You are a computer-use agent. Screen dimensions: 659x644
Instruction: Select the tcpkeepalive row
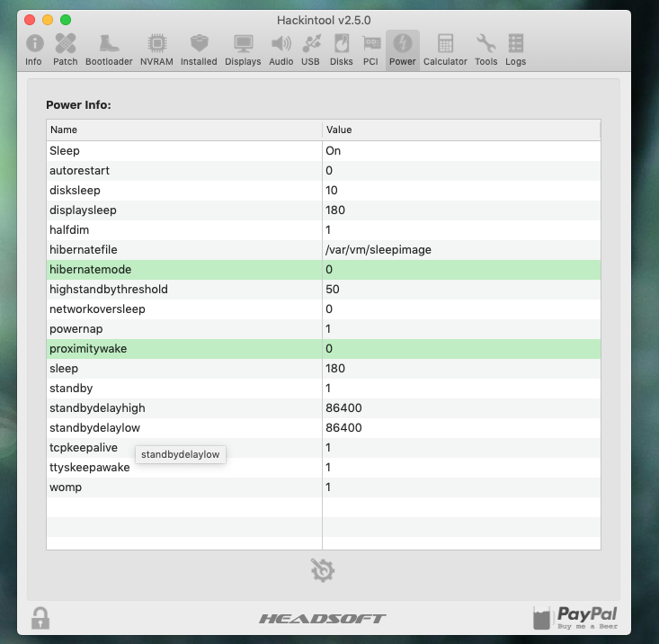click(x=324, y=447)
